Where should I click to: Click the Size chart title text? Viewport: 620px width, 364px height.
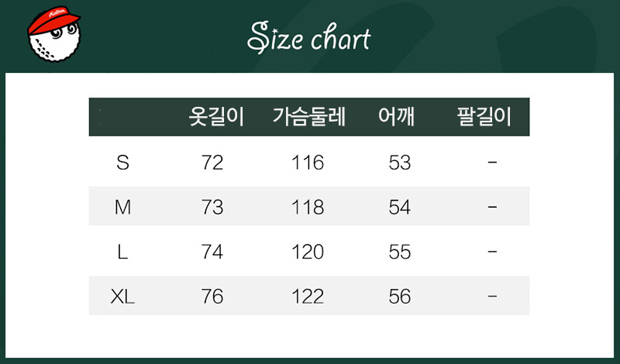[x=309, y=39]
